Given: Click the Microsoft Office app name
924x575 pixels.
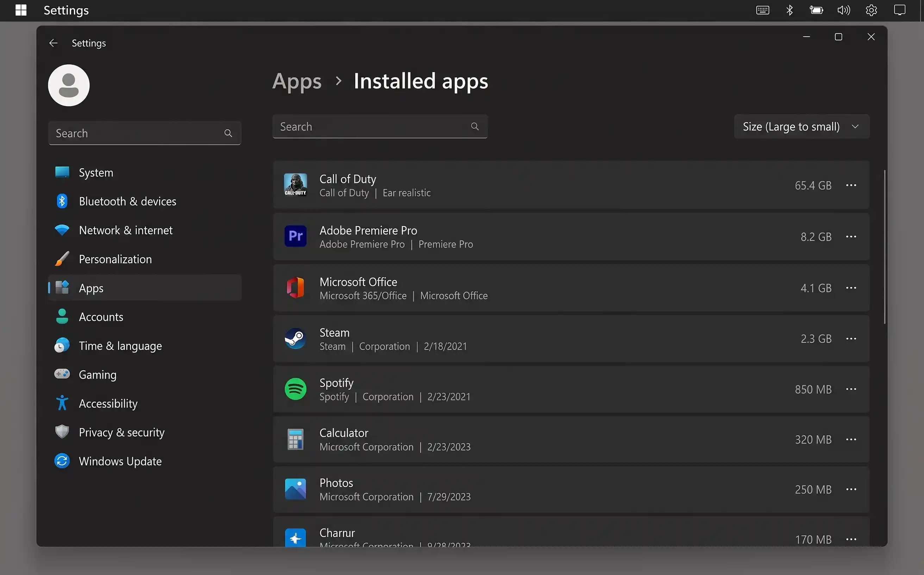Looking at the screenshot, I should [x=358, y=282].
